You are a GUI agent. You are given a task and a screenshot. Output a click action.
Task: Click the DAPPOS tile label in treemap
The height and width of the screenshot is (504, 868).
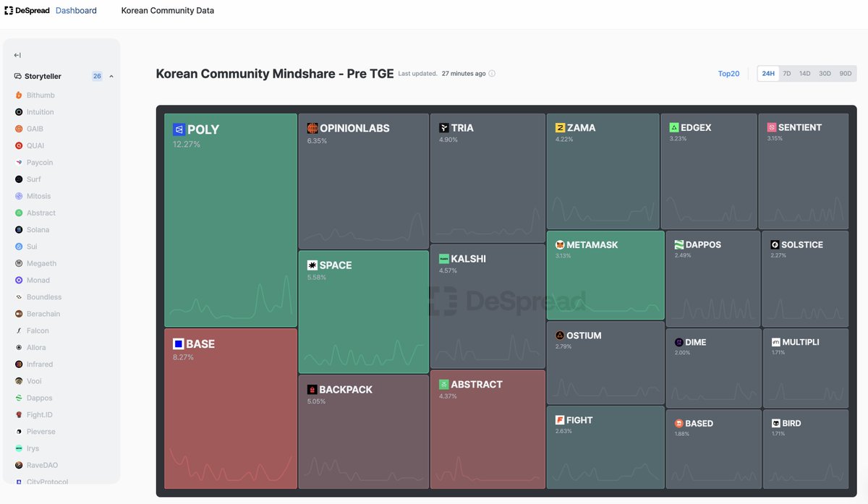tap(703, 245)
